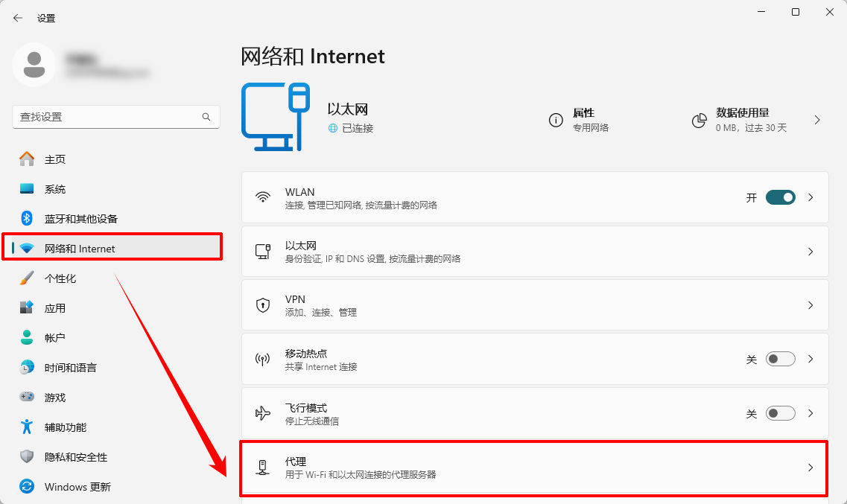
Task: Turn off the WLAN toggle
Action: tap(780, 197)
